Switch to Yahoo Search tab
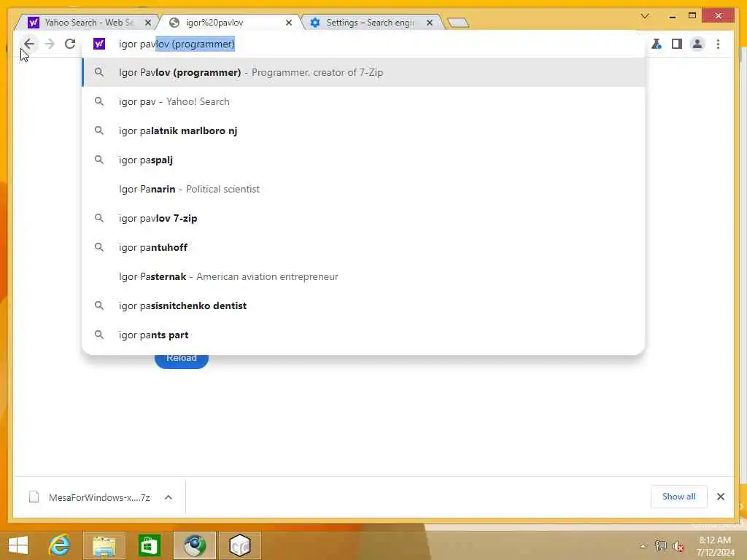 click(88, 23)
